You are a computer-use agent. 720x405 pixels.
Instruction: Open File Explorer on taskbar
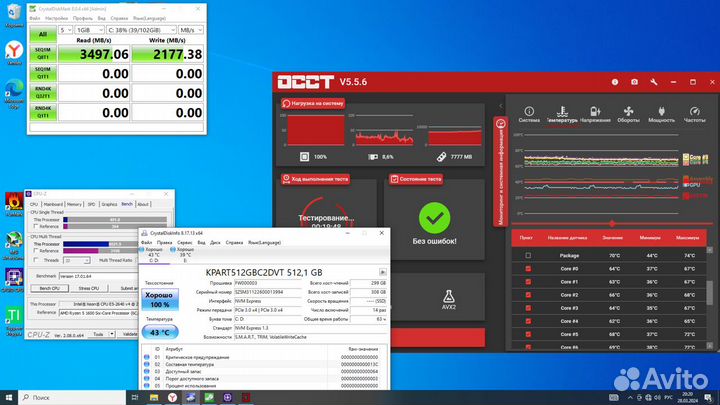(x=154, y=397)
